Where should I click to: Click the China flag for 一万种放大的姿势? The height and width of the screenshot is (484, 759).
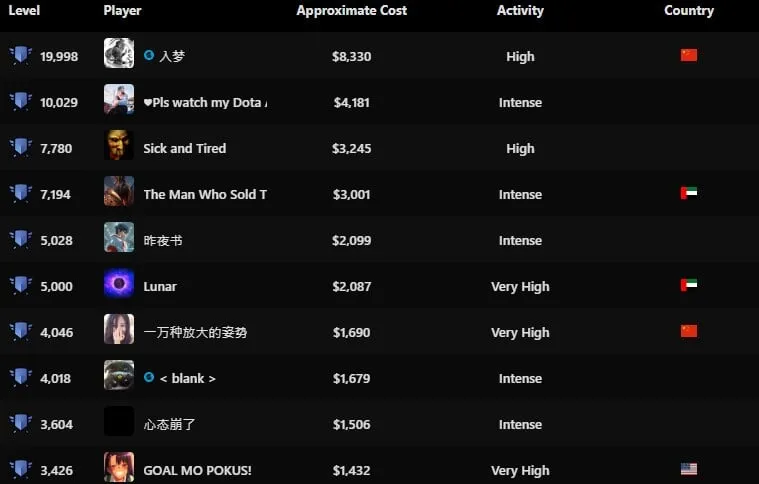(x=689, y=331)
